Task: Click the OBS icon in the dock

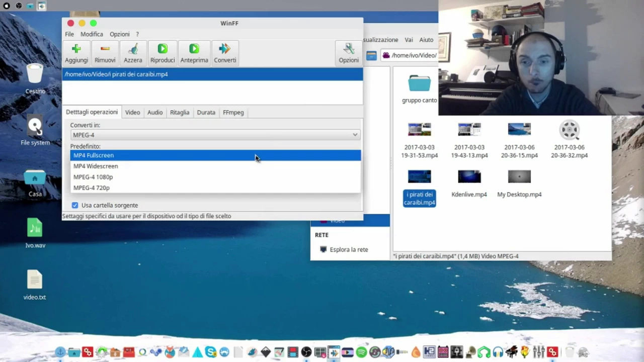Action: tap(306, 352)
